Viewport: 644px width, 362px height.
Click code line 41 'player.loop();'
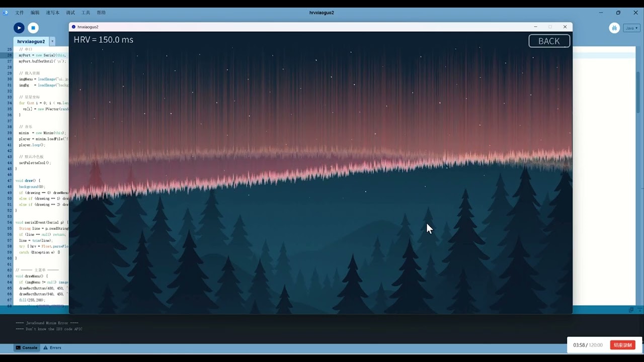[32, 145]
